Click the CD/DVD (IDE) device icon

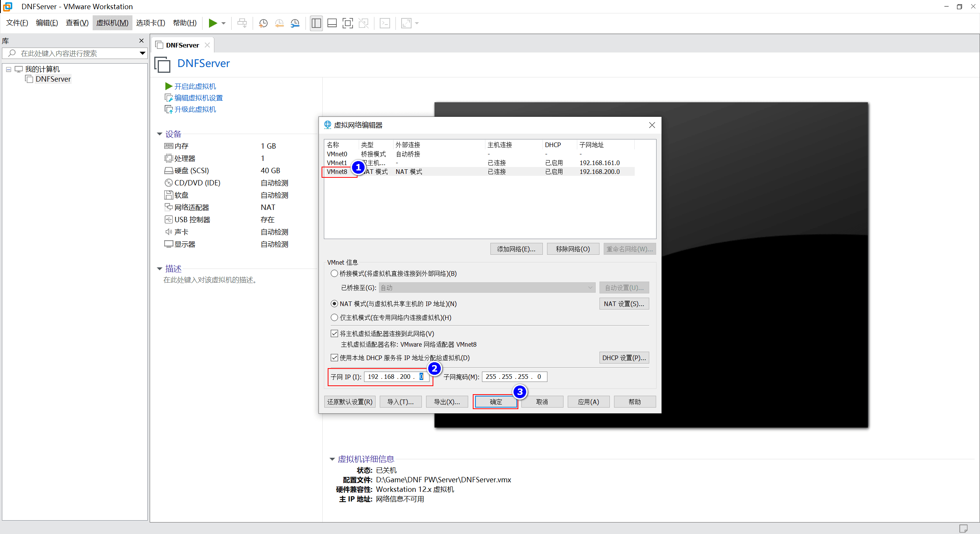(169, 183)
